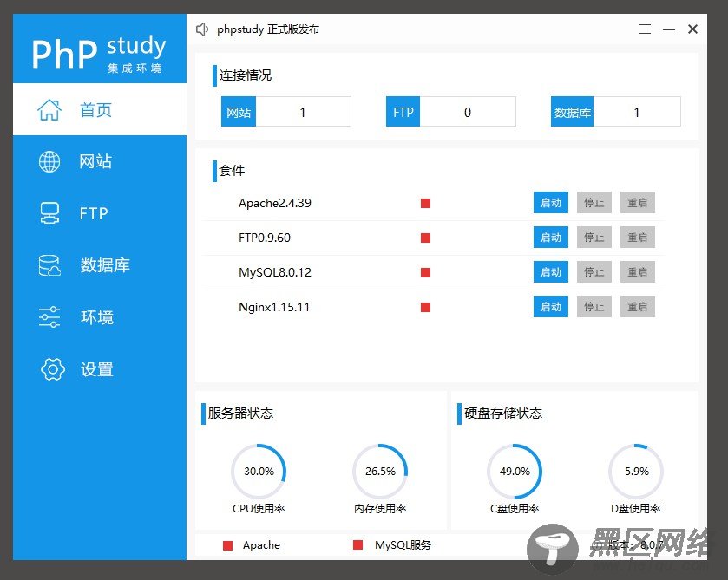Minimize the phpstudy window

(669, 29)
